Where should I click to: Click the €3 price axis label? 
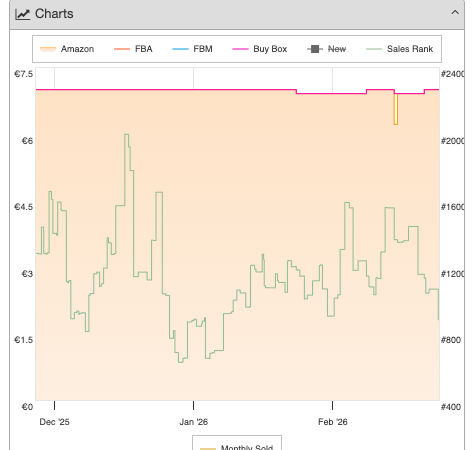(27, 274)
